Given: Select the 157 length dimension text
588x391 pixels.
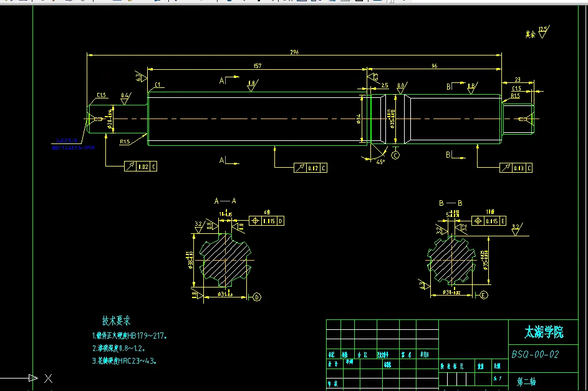Looking at the screenshot, I should click(x=258, y=66).
